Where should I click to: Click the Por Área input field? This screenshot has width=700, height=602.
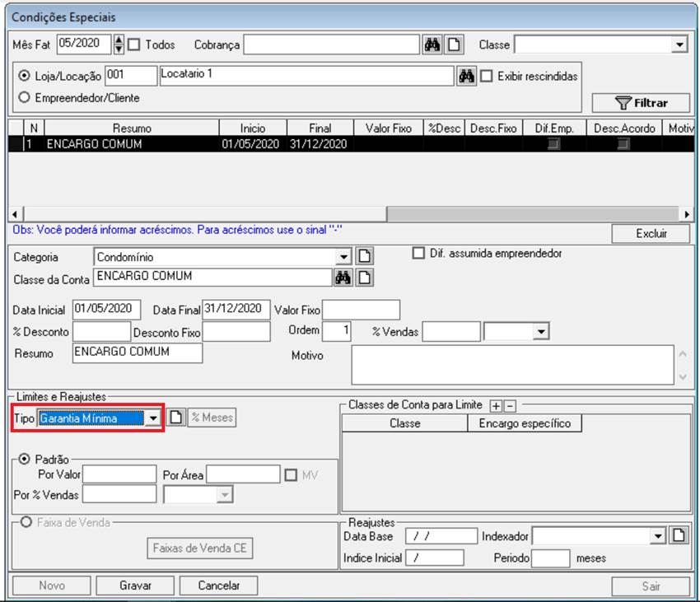(x=243, y=474)
